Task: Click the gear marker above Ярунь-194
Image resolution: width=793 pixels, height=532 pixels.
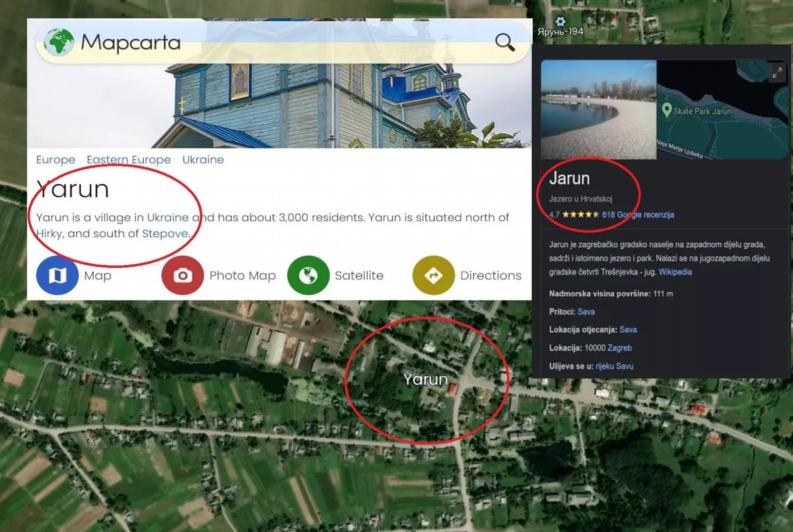Action: coord(560,21)
